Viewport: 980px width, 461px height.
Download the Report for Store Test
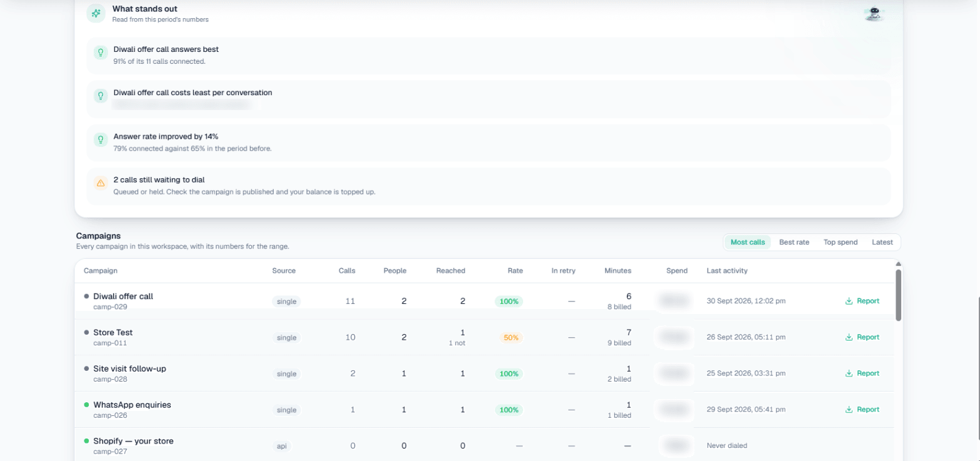[862, 337]
